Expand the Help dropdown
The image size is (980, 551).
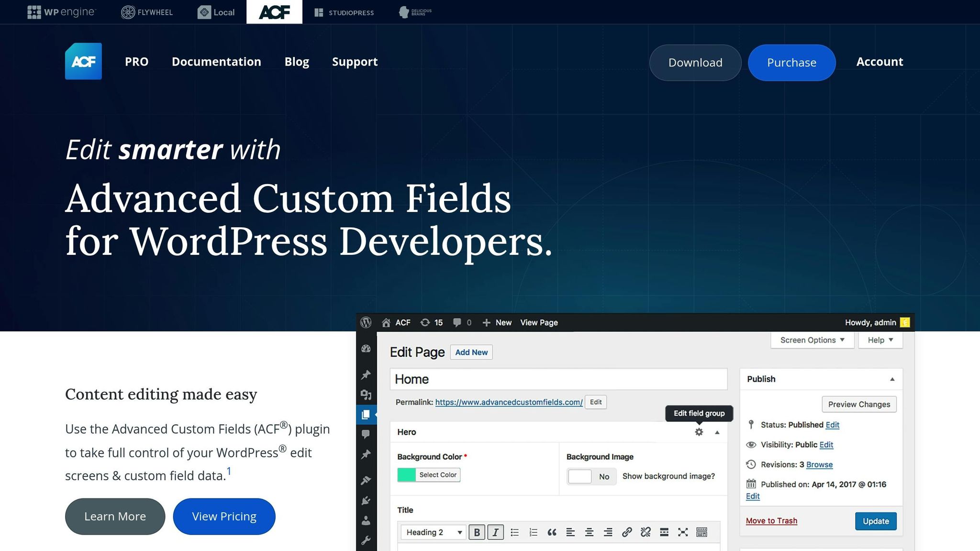[880, 340]
